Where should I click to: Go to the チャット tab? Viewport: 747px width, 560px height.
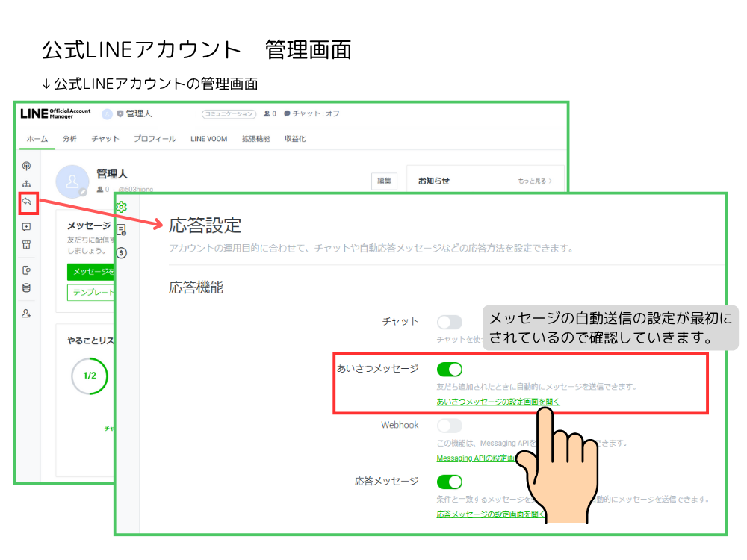(x=105, y=139)
